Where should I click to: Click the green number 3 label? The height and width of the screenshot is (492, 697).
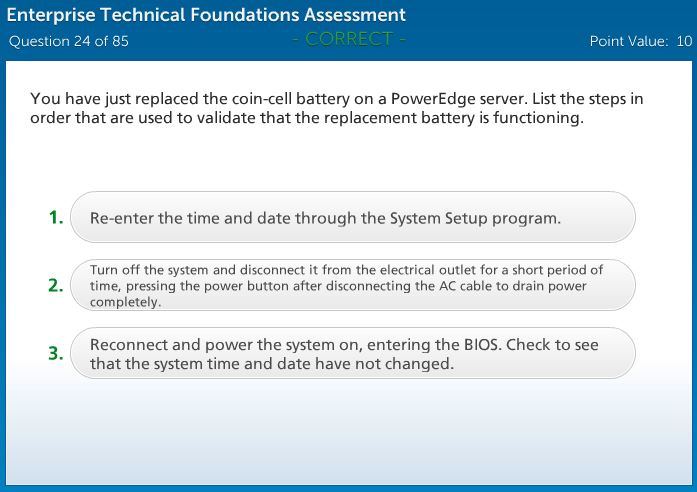pos(56,353)
